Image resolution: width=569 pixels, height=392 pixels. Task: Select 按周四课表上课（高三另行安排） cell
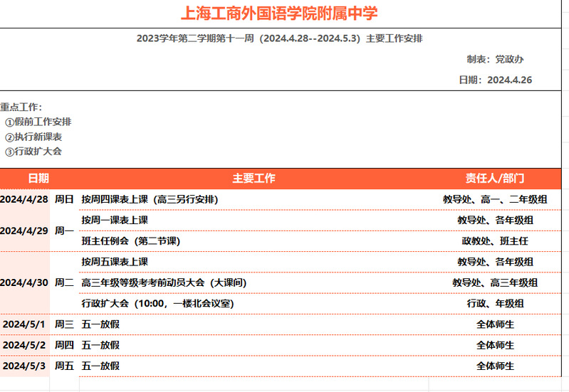coord(150,199)
